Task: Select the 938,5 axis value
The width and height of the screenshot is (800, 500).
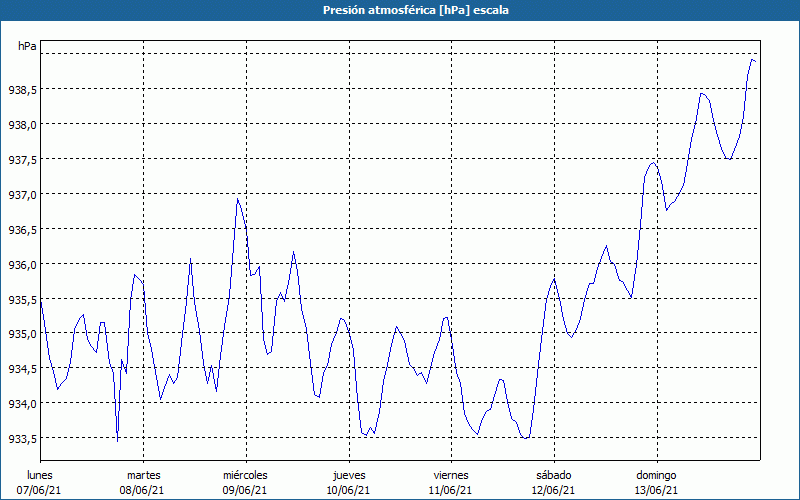Action: pos(22,90)
